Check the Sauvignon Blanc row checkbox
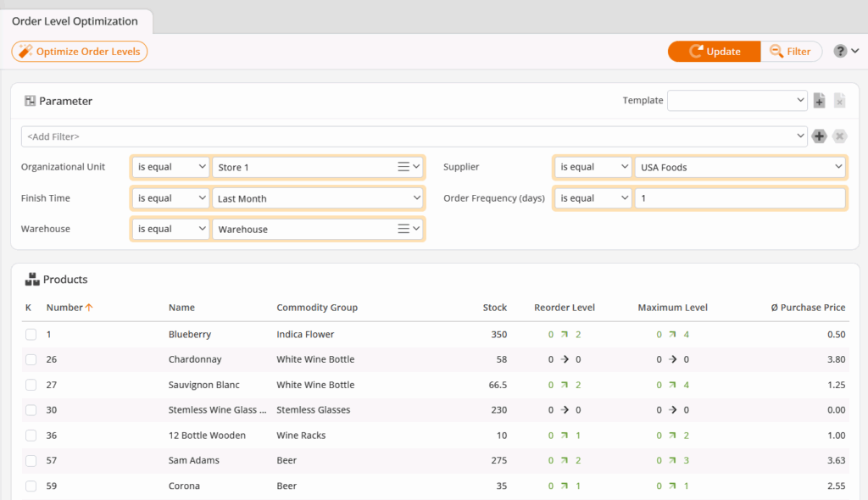 point(31,385)
